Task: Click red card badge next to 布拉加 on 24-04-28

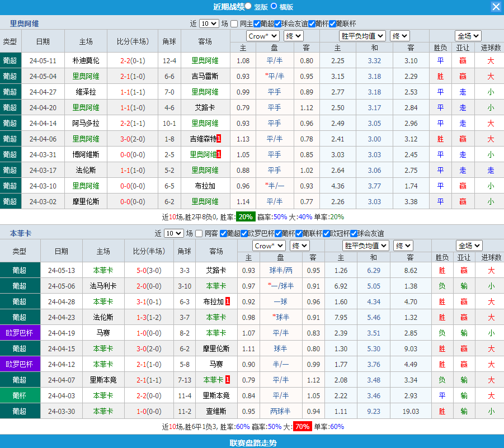Action: [228, 301]
